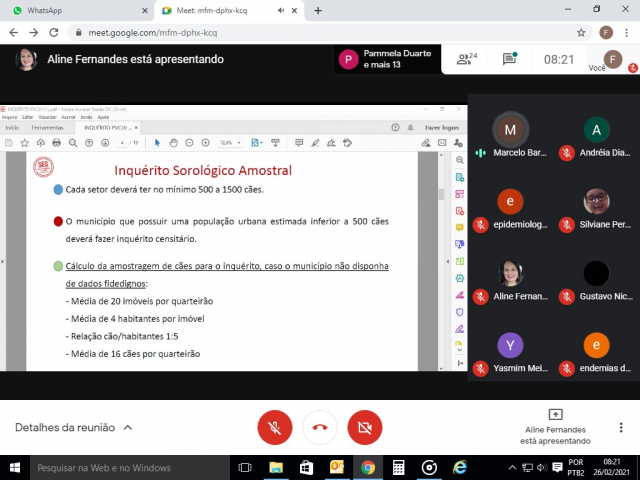Select Silviane's video tile
Viewport: 640px width, 480px height.
(596, 211)
